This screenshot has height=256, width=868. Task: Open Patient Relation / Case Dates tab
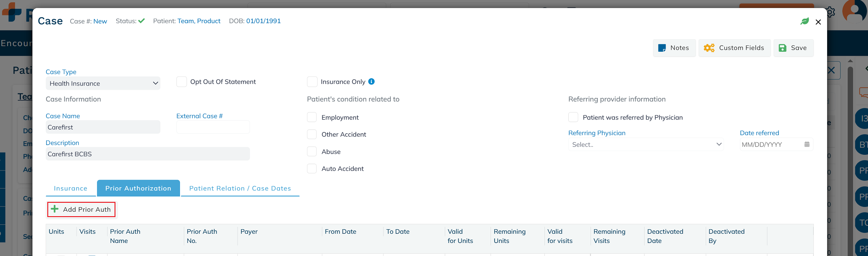click(240, 188)
